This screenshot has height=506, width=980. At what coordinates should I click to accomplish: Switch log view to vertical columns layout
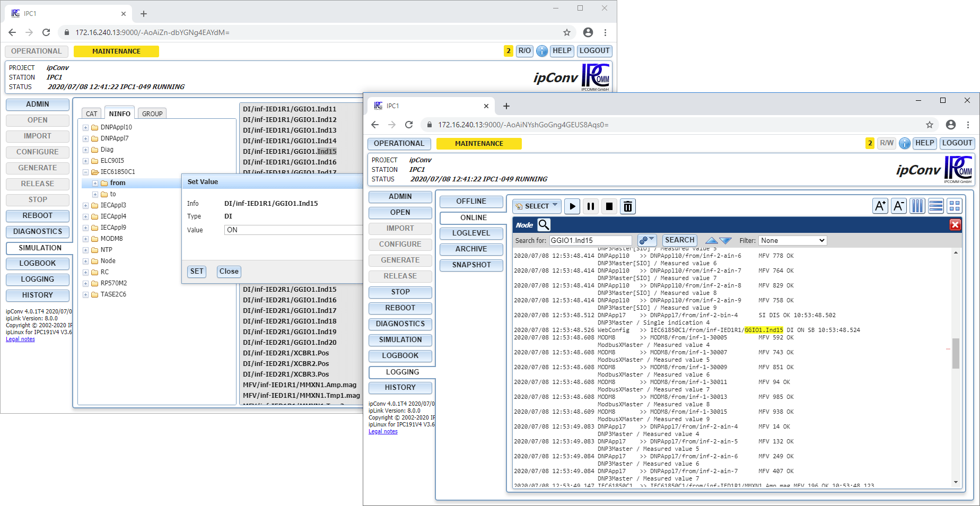pyautogui.click(x=917, y=206)
